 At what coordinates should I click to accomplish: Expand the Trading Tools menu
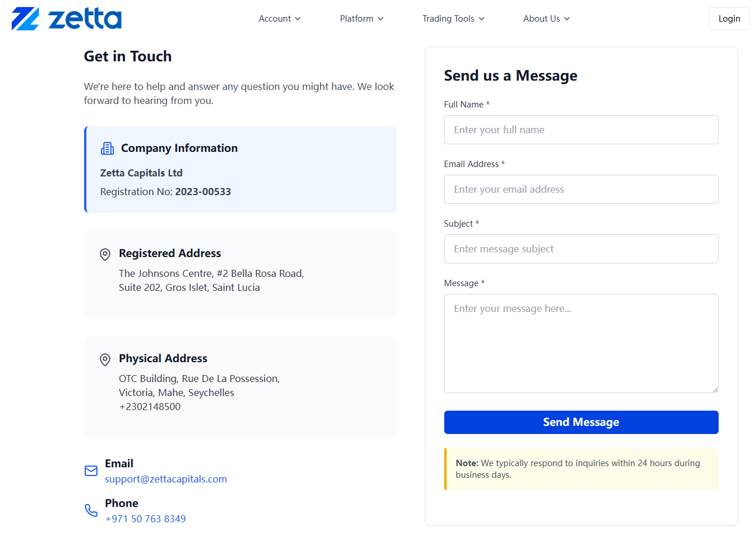click(x=453, y=19)
